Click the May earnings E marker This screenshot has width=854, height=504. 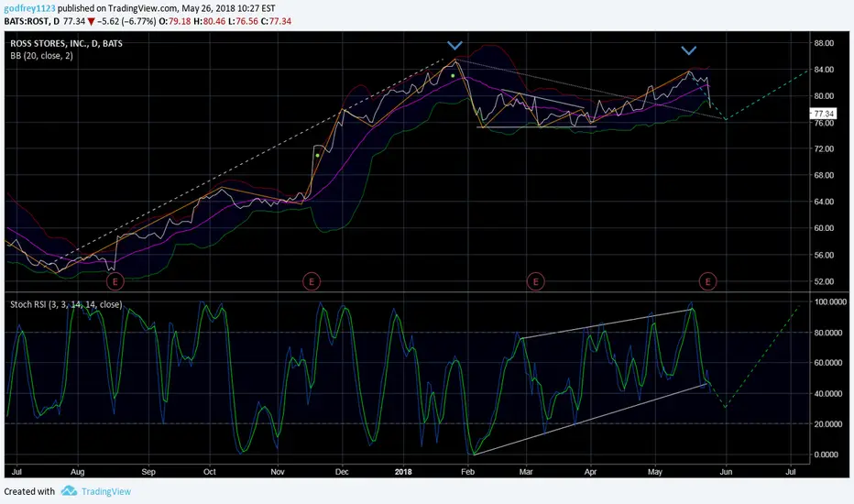tap(708, 281)
